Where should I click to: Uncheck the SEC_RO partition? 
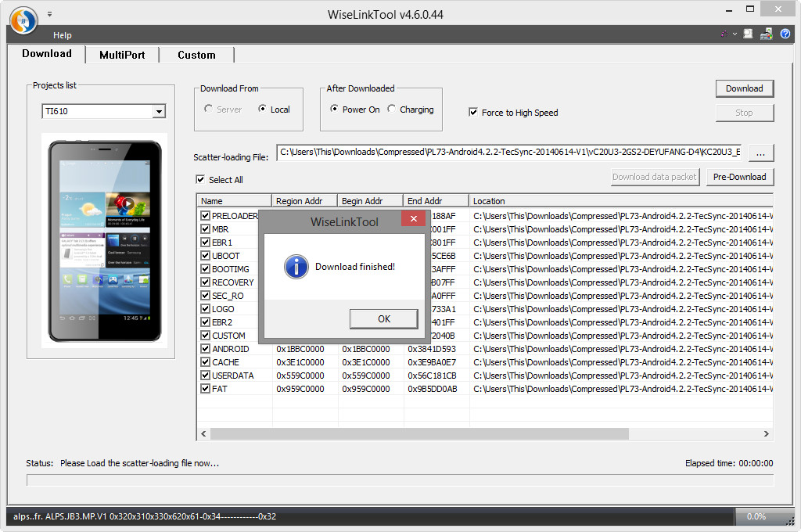(x=206, y=296)
